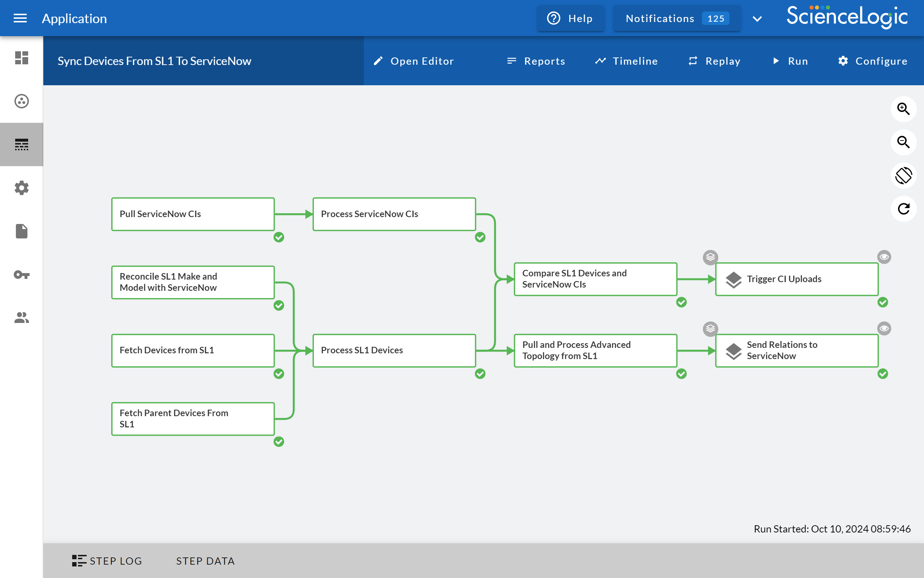This screenshot has width=924, height=578.
Task: Select Compare SL1 Devices and ServiceNow CIs
Action: (595, 279)
